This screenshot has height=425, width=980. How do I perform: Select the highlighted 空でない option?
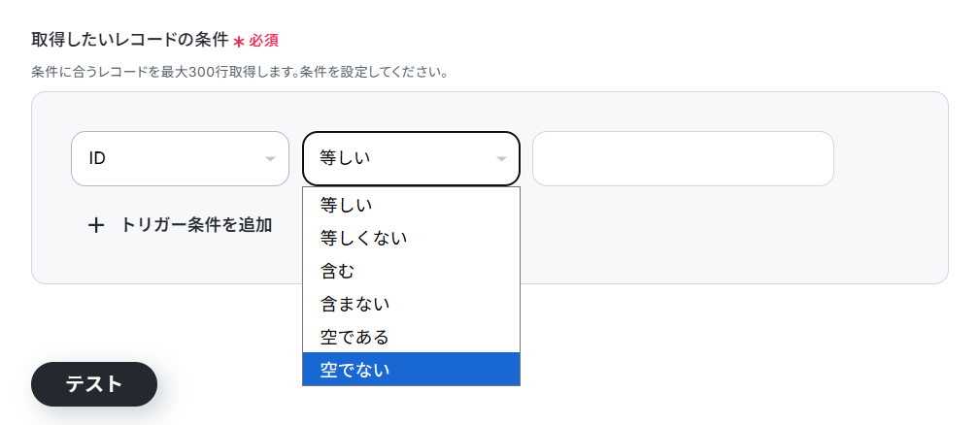click(411, 370)
